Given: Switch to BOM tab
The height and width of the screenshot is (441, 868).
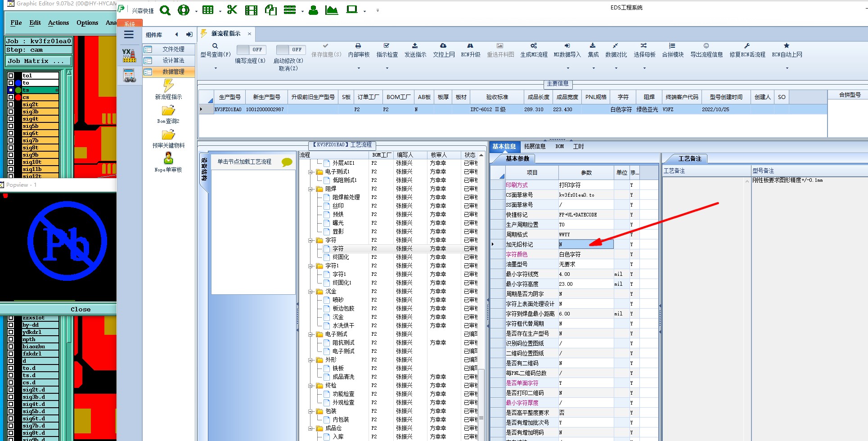Looking at the screenshot, I should [x=559, y=146].
